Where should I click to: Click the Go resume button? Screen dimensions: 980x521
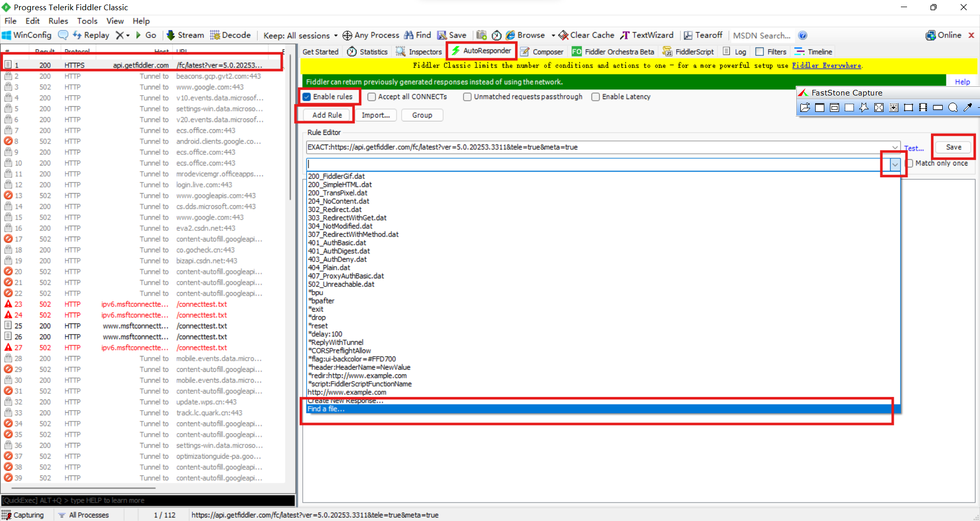click(145, 35)
